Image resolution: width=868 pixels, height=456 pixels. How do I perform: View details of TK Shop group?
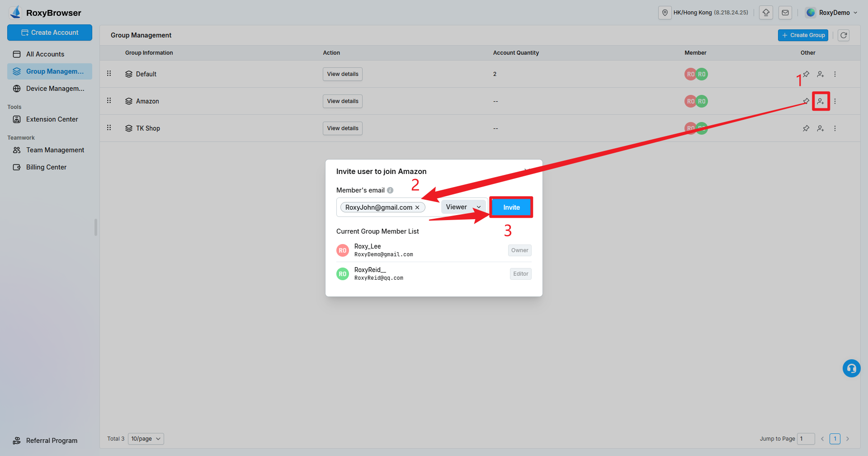pyautogui.click(x=343, y=128)
